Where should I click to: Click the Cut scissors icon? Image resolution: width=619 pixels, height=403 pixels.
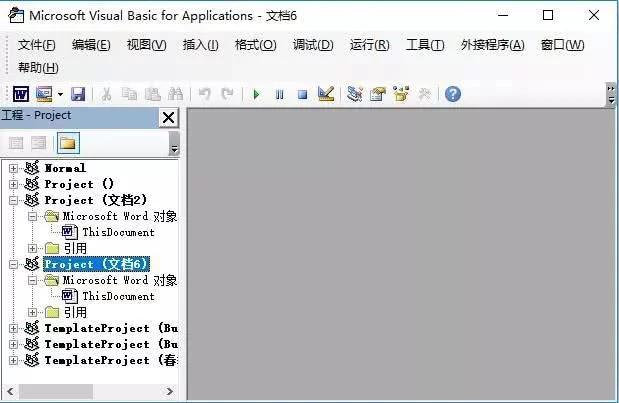(x=106, y=94)
